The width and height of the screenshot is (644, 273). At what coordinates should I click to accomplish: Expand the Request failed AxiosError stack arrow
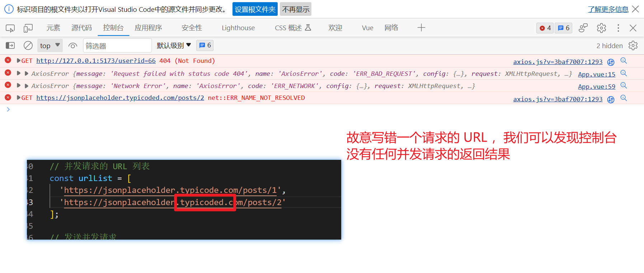pos(19,73)
